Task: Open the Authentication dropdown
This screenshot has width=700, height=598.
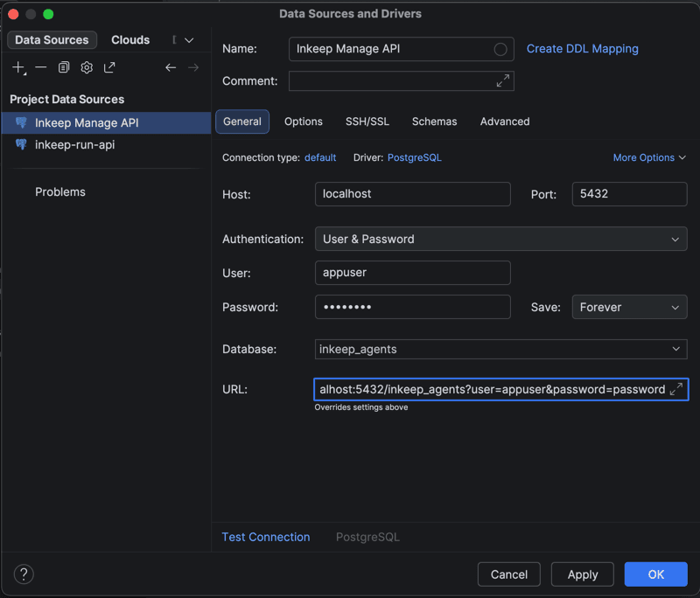Action: click(500, 239)
